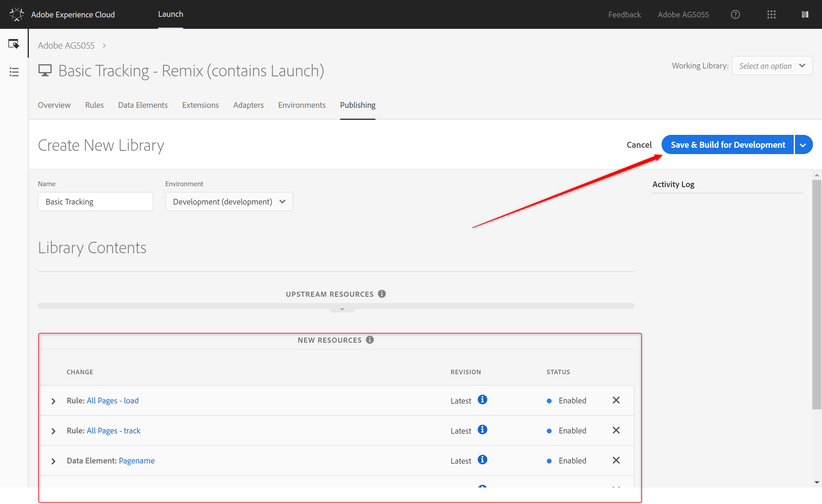Remove All Pages - track rule
822x504 pixels.
click(616, 430)
